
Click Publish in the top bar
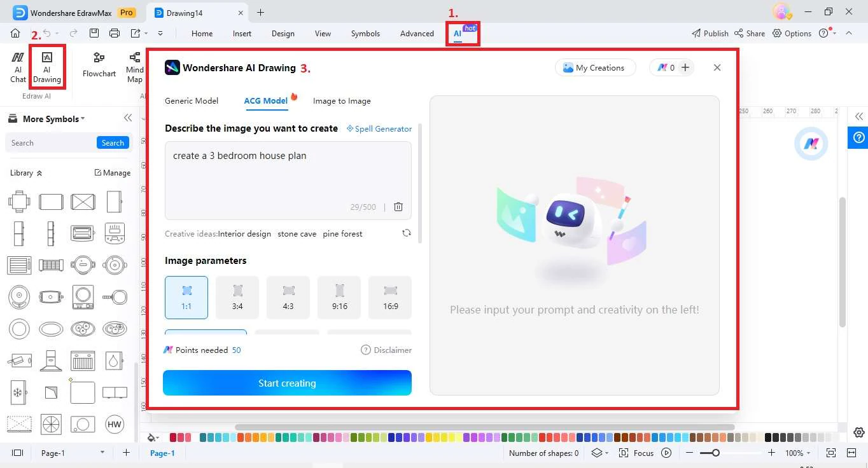coord(710,33)
